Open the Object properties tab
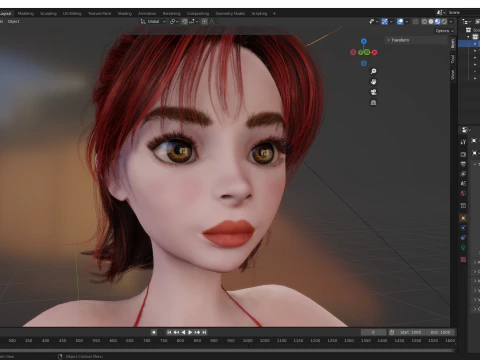480x360 pixels. coord(463,218)
